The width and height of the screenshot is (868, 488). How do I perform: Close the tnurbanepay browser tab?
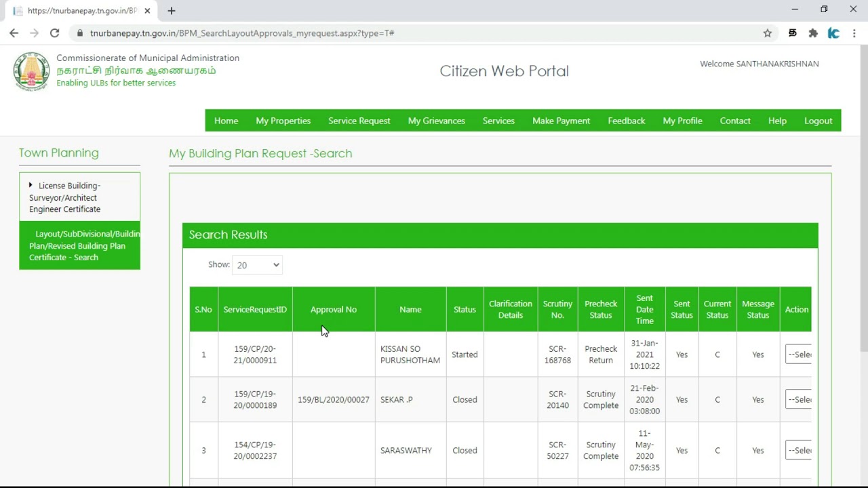click(147, 11)
